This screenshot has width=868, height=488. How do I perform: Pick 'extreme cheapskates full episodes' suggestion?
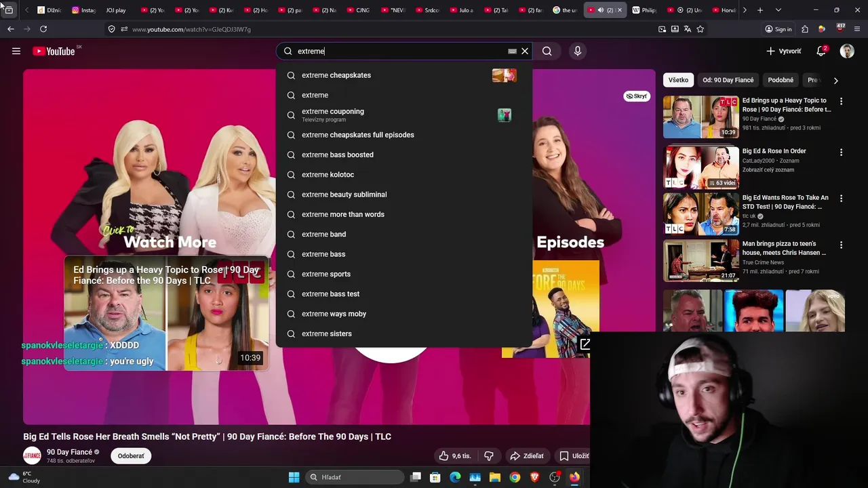point(404,135)
